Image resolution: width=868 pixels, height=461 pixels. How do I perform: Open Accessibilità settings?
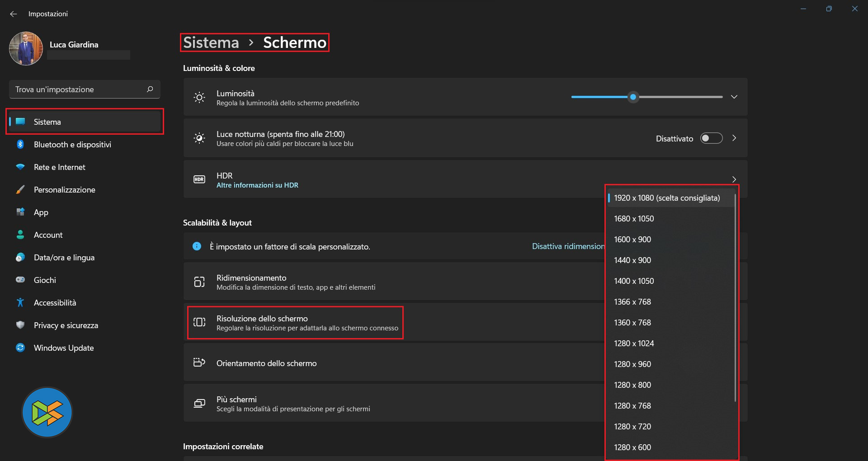coord(55,303)
